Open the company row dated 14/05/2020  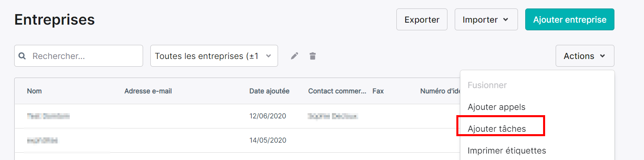pos(237,141)
